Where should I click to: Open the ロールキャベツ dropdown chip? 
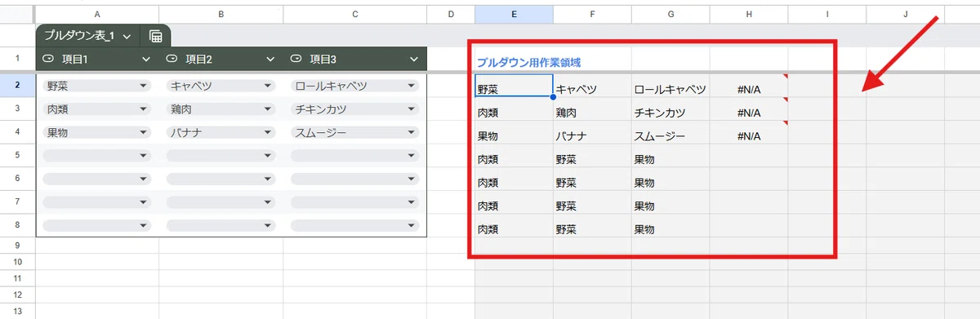coord(354,85)
